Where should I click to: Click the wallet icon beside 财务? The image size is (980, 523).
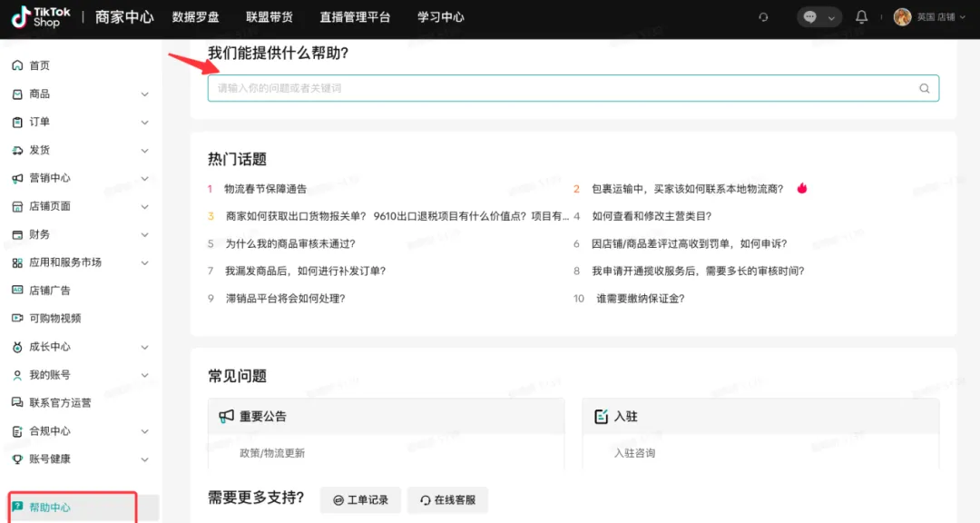(x=17, y=234)
